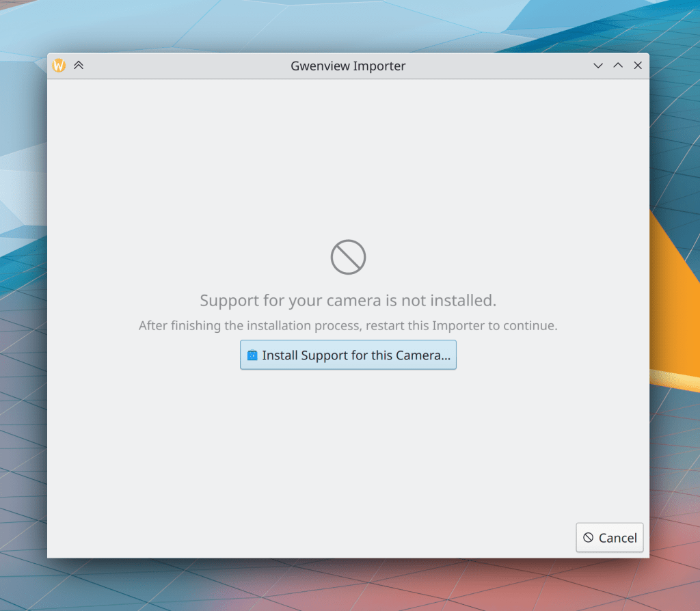Viewport: 700px width, 611px height.
Task: Click the small cancel circle icon
Action: coord(588,538)
